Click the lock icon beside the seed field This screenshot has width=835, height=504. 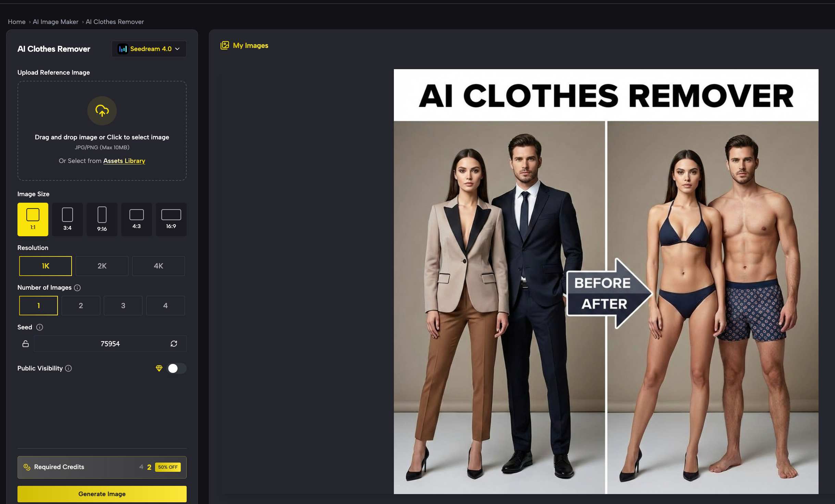point(25,343)
